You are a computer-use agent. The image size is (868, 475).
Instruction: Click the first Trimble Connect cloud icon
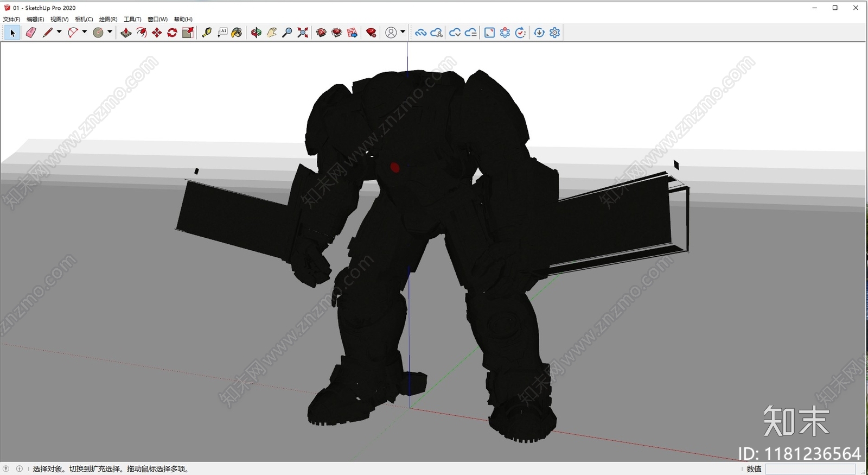(420, 33)
